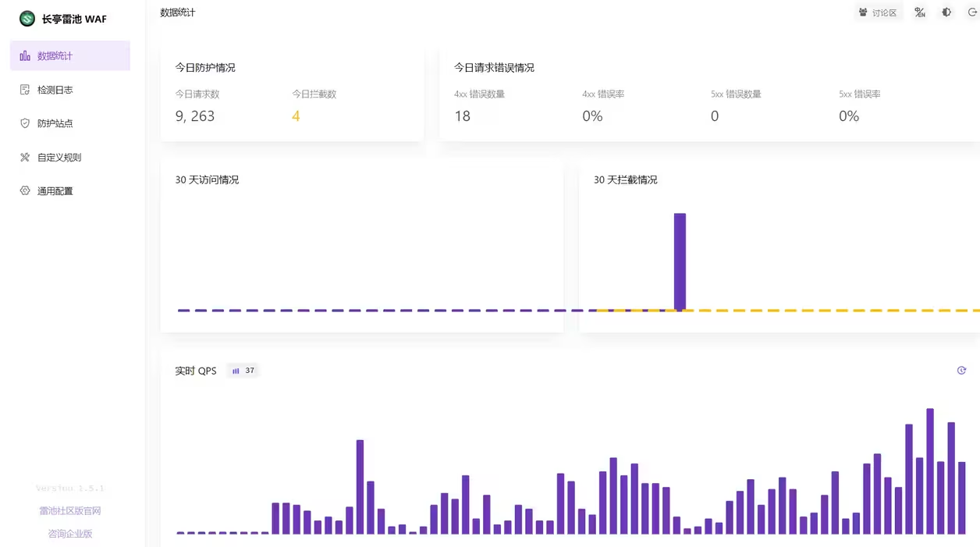
Task: Click the 今日请求数 label
Action: pos(197,94)
